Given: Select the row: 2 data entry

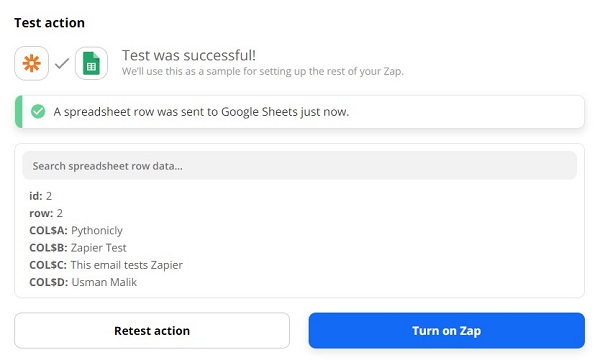Looking at the screenshot, I should tap(46, 213).
